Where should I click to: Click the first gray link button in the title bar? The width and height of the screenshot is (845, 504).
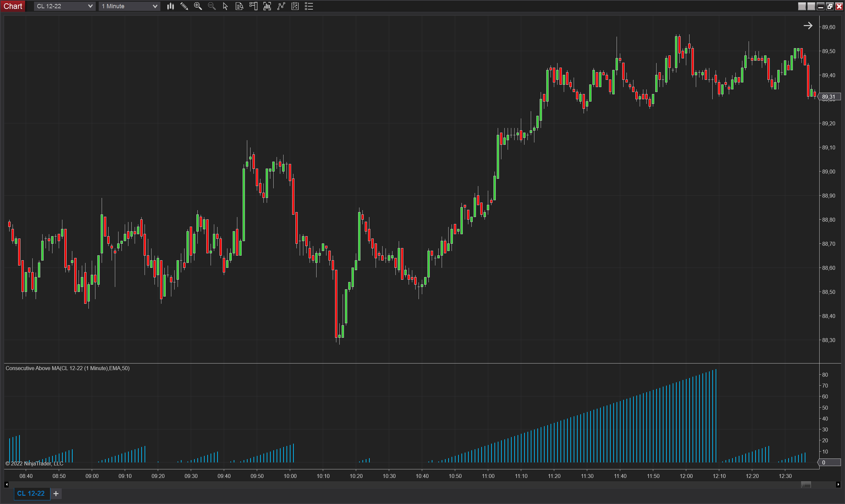tap(802, 6)
